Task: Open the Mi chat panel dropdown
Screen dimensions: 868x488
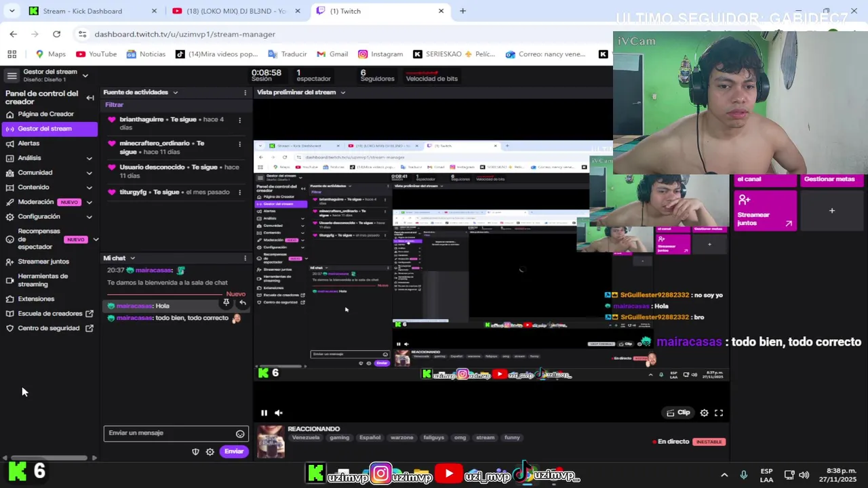Action: [x=132, y=258]
